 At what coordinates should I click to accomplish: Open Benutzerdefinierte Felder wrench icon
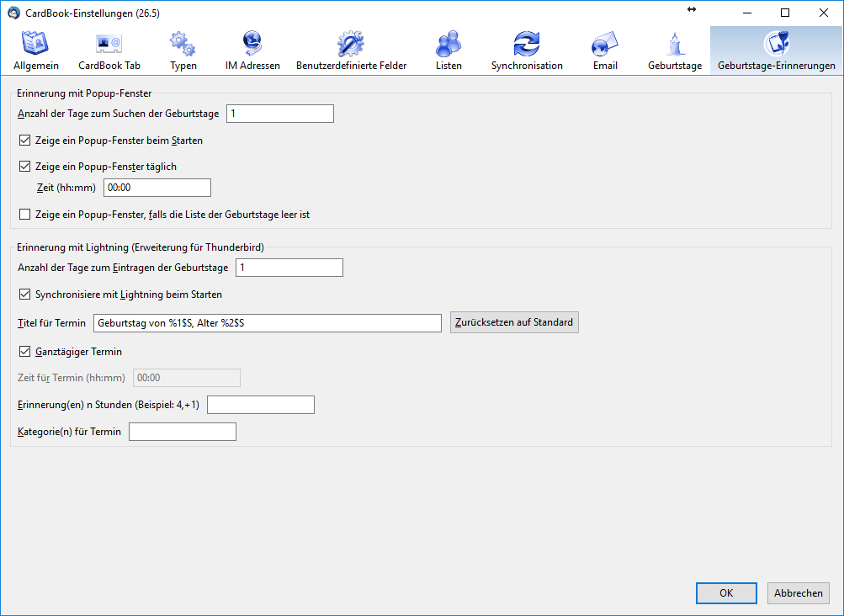pyautogui.click(x=351, y=43)
